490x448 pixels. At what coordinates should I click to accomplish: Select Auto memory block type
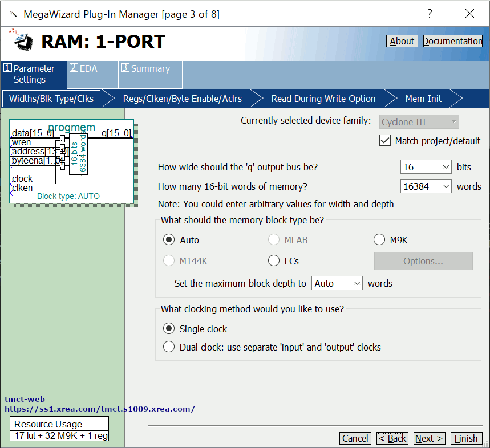click(169, 240)
